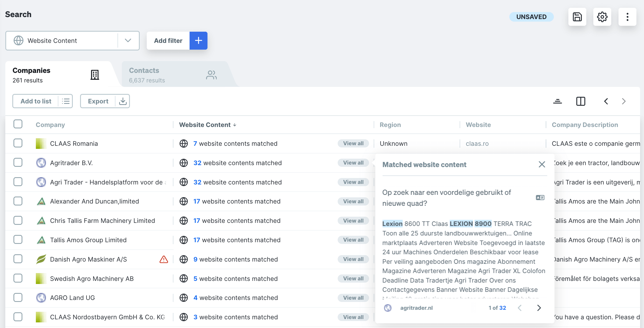Check the Agritrader B.V. row checkbox
Screen dimensions: 644x328
(18, 163)
